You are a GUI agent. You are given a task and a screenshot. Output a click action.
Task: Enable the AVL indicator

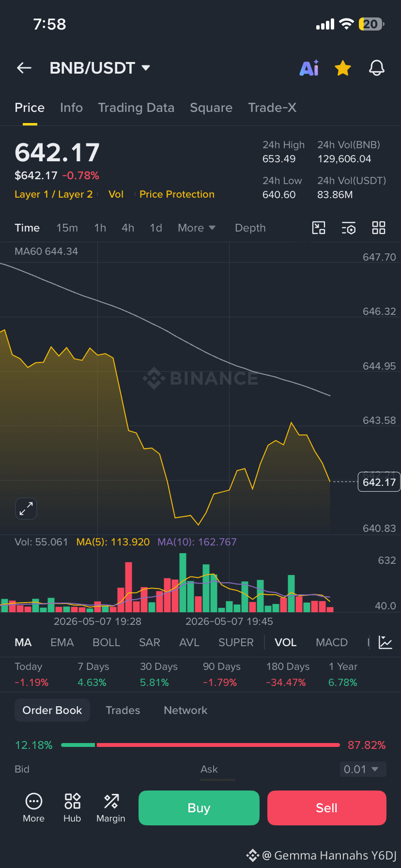tap(189, 642)
